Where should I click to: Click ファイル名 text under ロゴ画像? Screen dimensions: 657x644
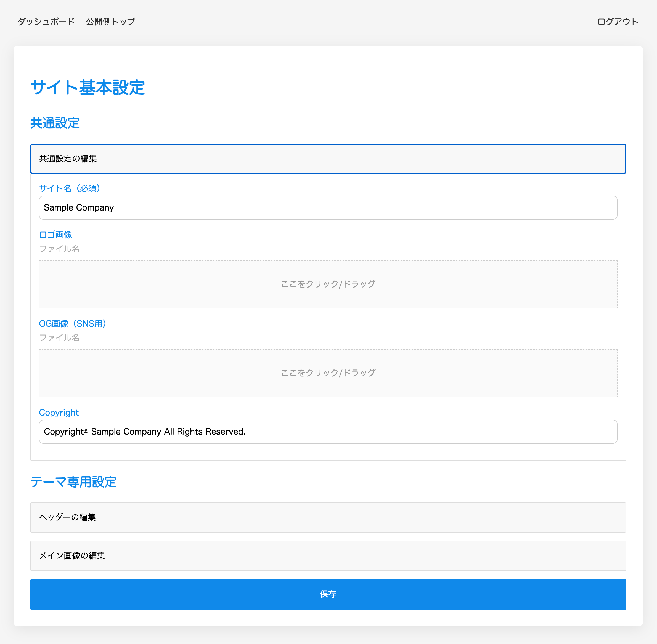click(x=59, y=249)
